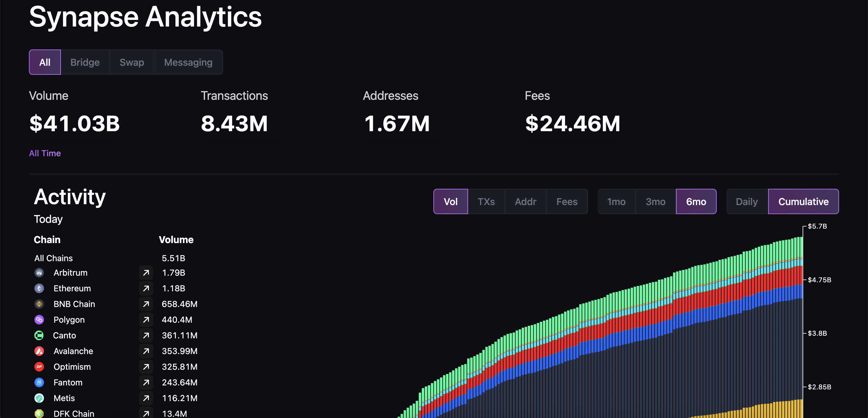The image size is (868, 418).
Task: Set chart range to 3mo
Action: point(656,201)
